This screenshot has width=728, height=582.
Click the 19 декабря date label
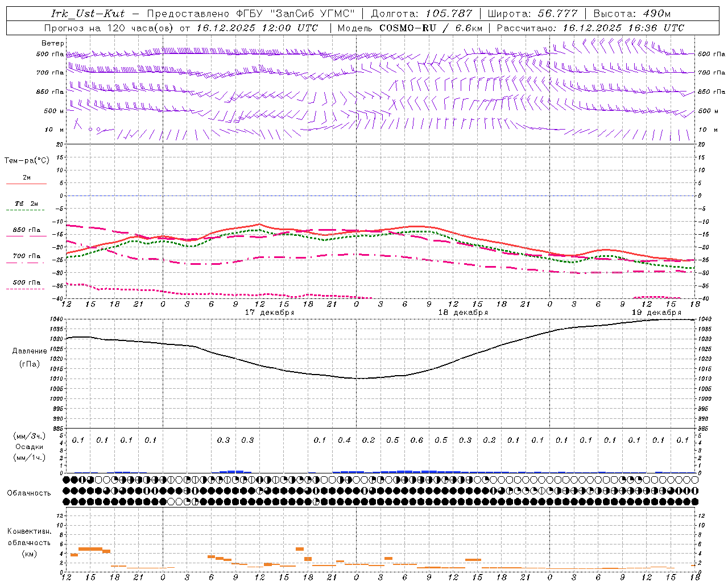(656, 313)
